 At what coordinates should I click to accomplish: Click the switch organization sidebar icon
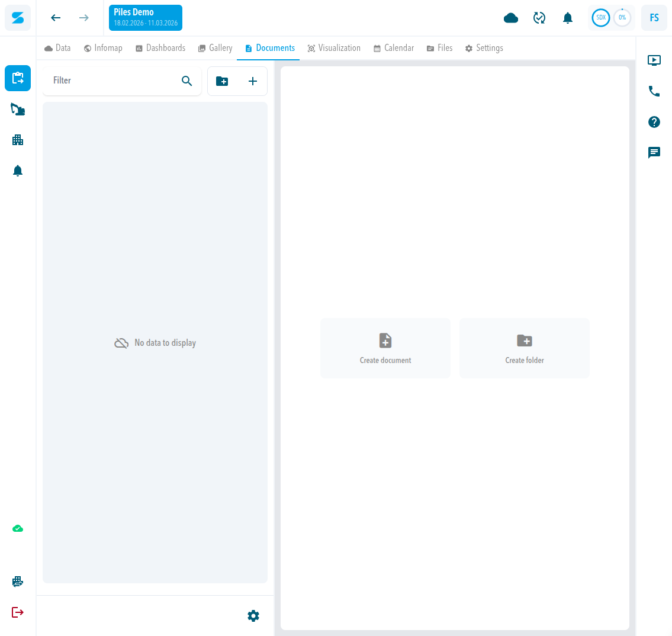[18, 582]
